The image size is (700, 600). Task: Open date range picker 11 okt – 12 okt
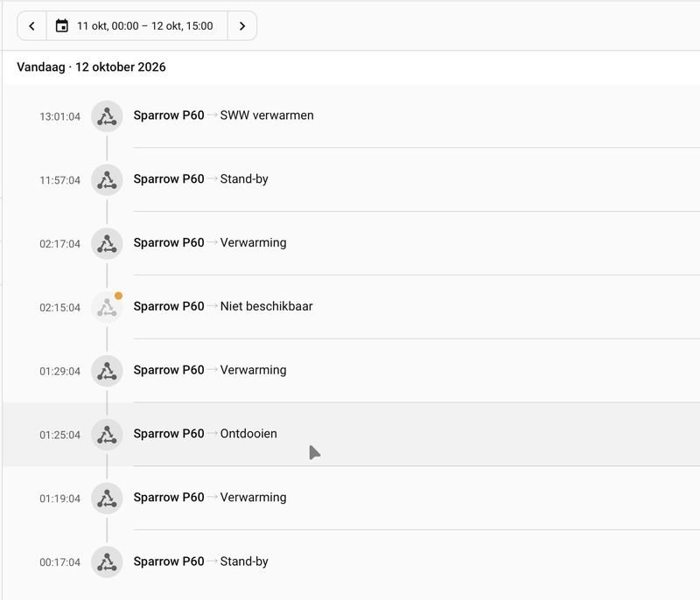137,26
